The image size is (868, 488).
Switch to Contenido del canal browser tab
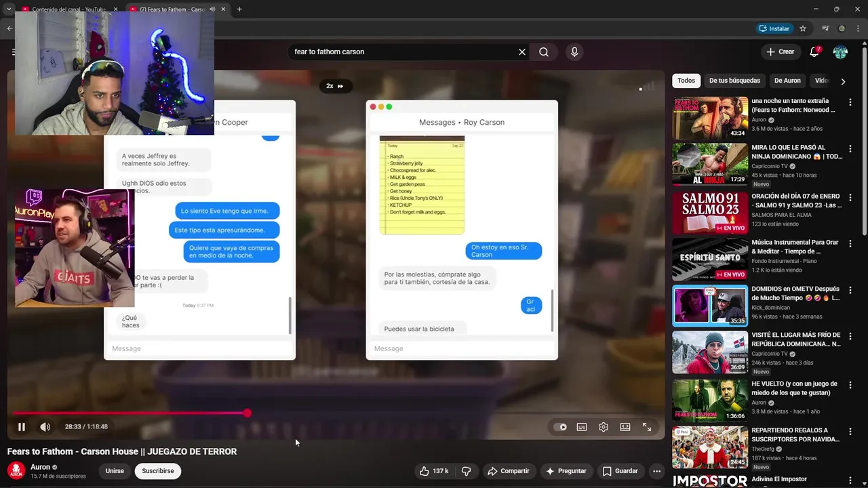point(68,9)
